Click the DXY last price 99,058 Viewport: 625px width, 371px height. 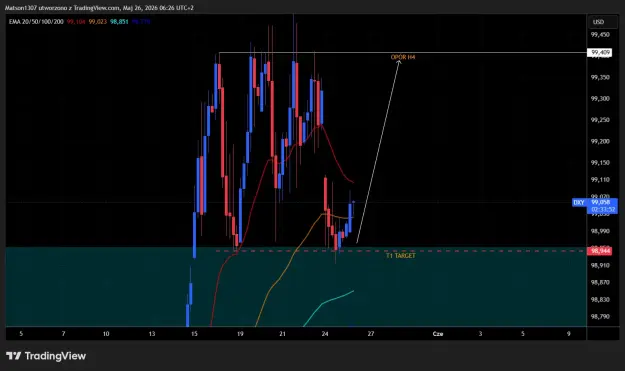click(x=601, y=202)
